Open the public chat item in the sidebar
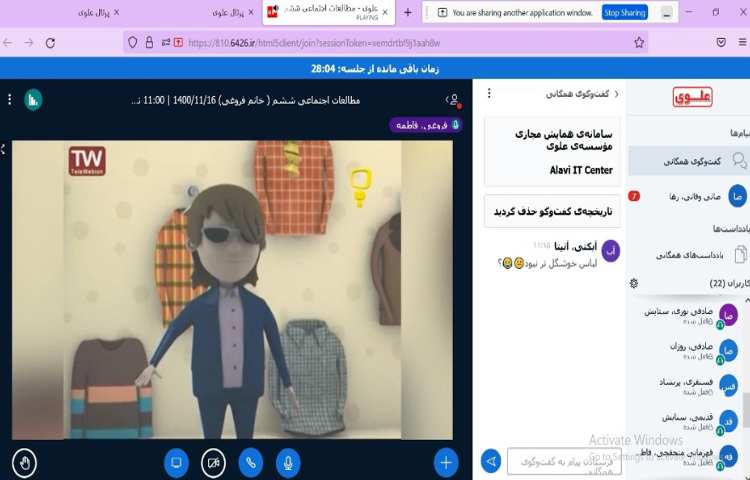750x480 pixels. point(689,161)
